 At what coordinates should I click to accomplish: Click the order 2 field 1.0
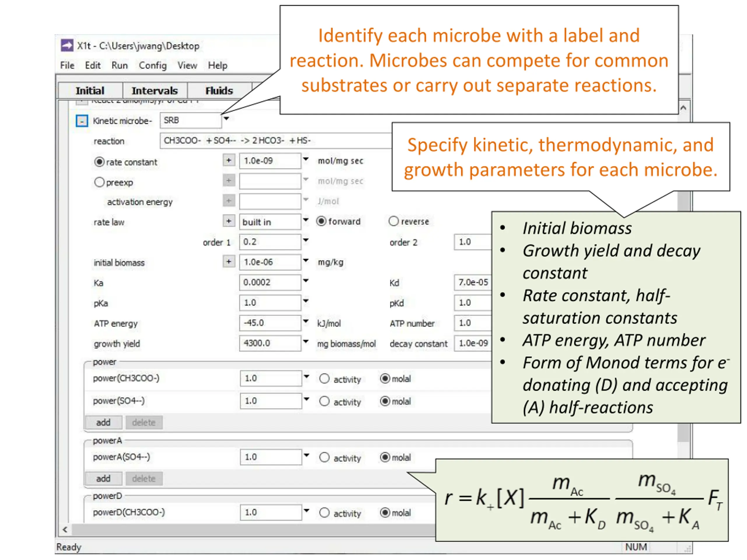473,242
